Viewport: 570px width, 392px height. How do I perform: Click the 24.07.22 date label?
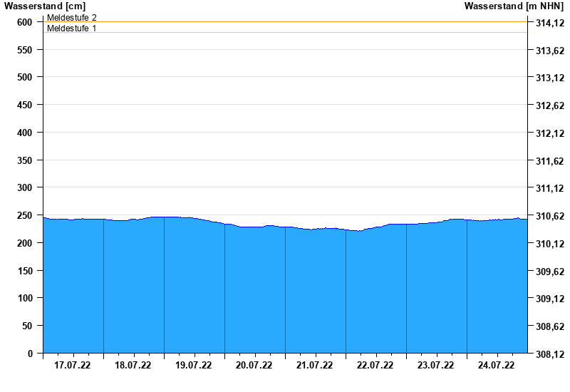coord(497,366)
